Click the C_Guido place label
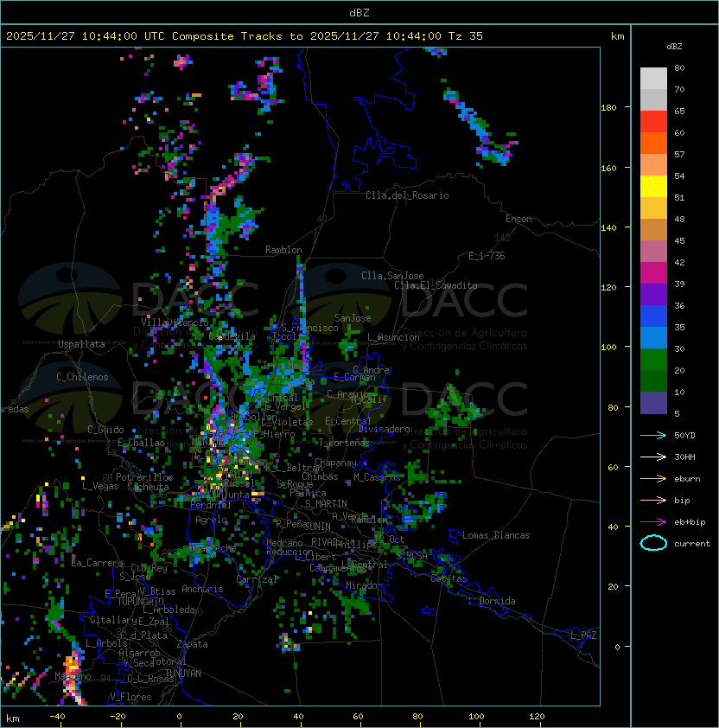 pos(105,430)
